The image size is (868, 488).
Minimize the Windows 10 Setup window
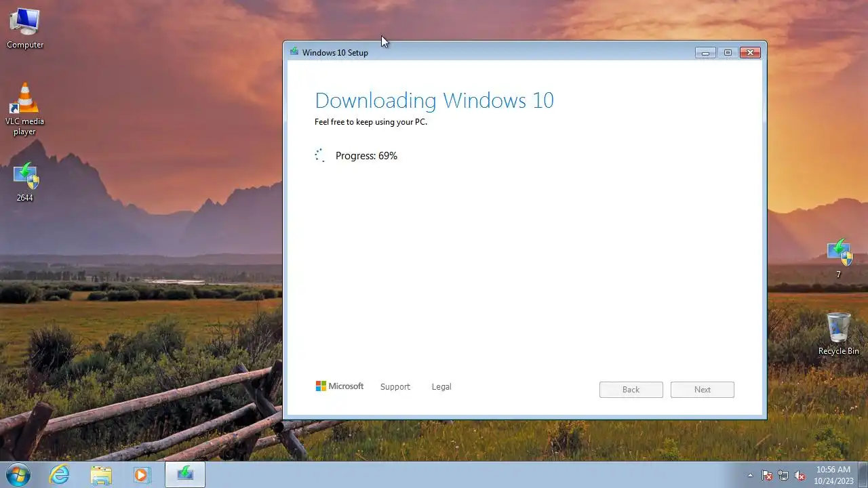(705, 52)
